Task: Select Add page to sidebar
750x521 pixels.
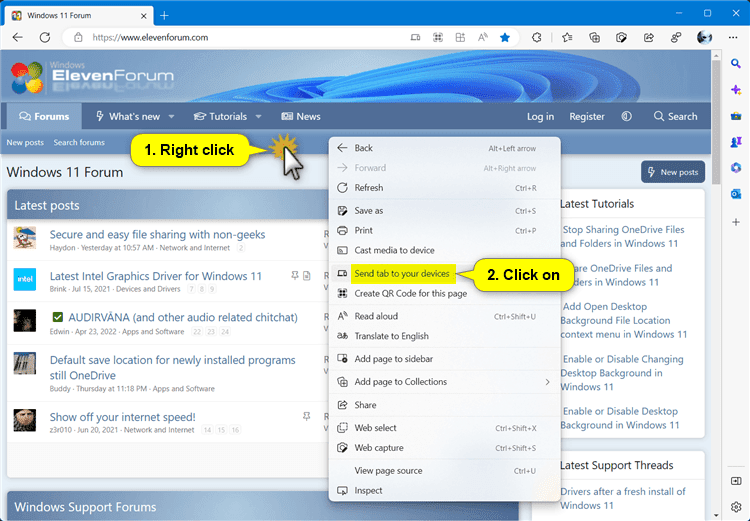Action: (445, 359)
